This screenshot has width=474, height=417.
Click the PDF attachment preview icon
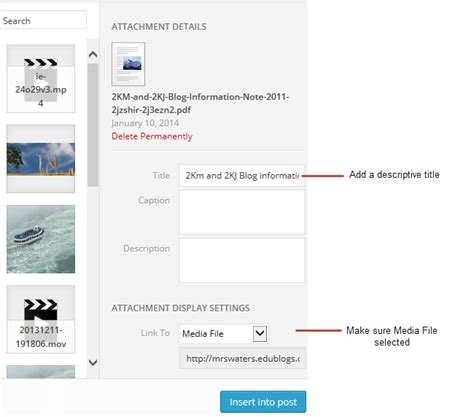pyautogui.click(x=128, y=64)
